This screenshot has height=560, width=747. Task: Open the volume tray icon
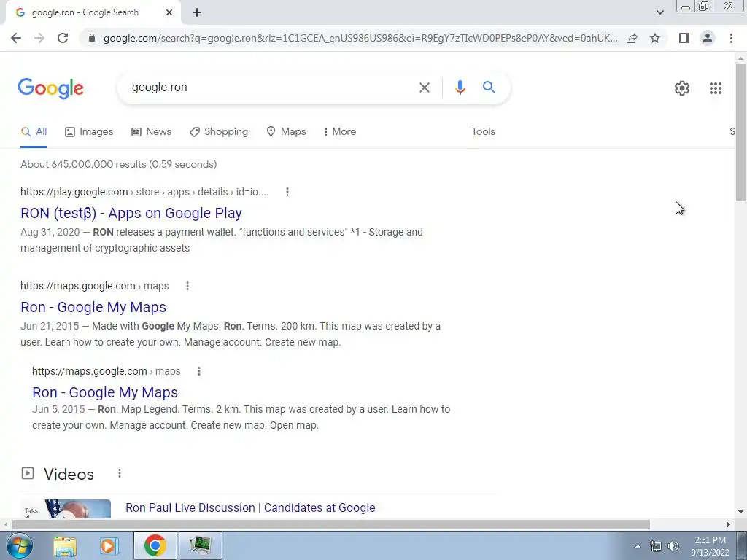click(673, 547)
